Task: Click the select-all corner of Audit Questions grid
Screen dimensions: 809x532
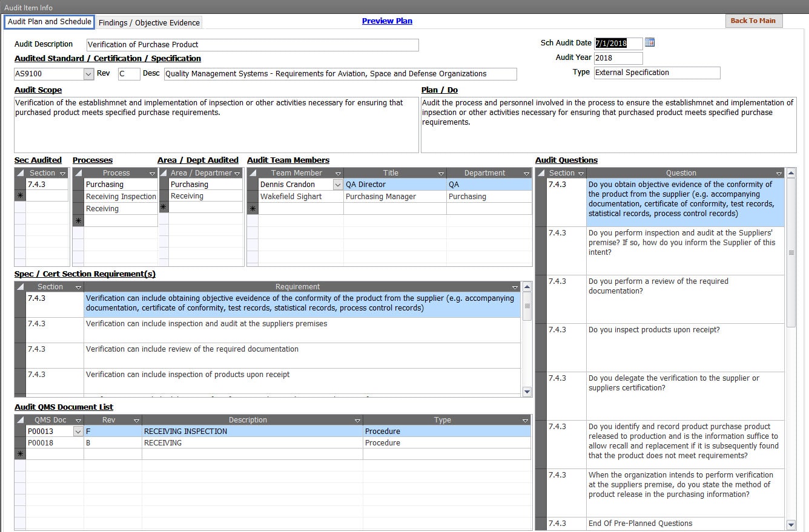Action: pos(541,173)
